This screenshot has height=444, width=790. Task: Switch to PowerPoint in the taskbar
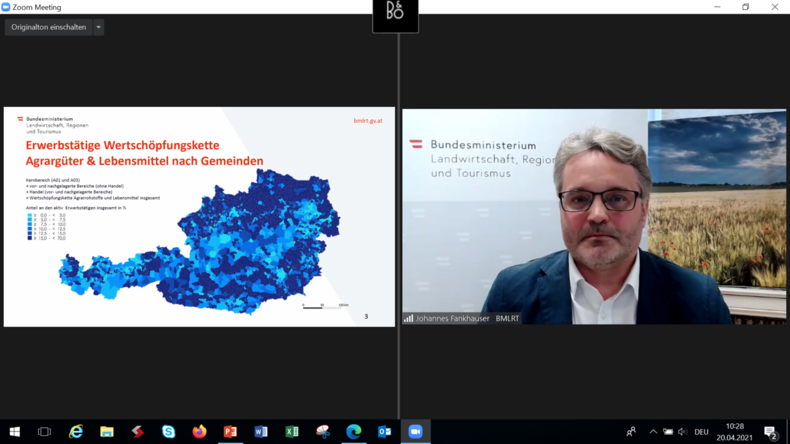coord(230,431)
